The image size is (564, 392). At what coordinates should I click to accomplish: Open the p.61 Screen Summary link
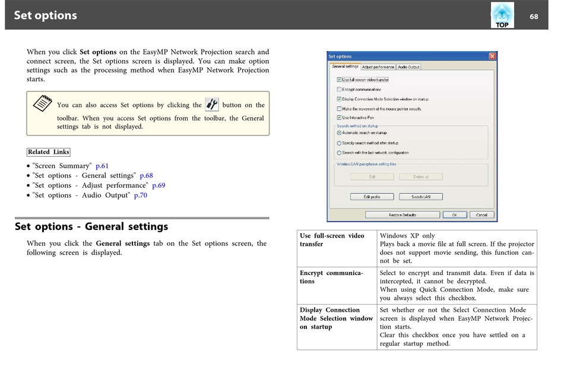pyautogui.click(x=102, y=166)
